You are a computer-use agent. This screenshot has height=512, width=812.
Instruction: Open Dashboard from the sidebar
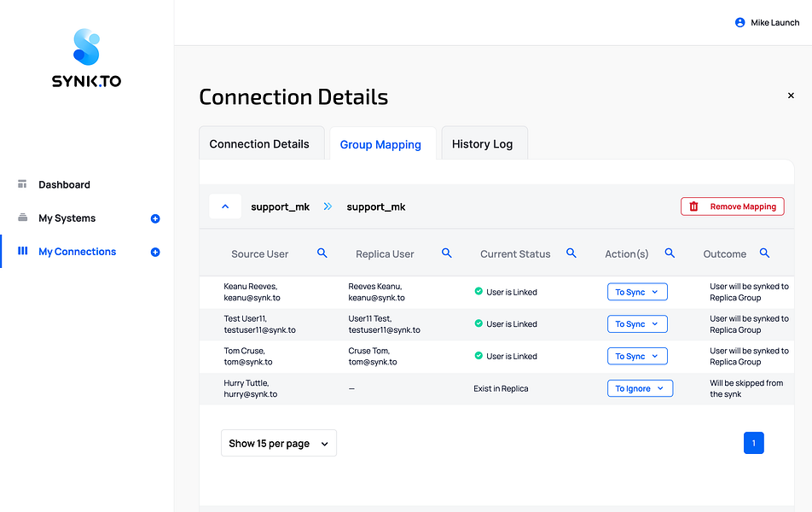[x=64, y=185]
